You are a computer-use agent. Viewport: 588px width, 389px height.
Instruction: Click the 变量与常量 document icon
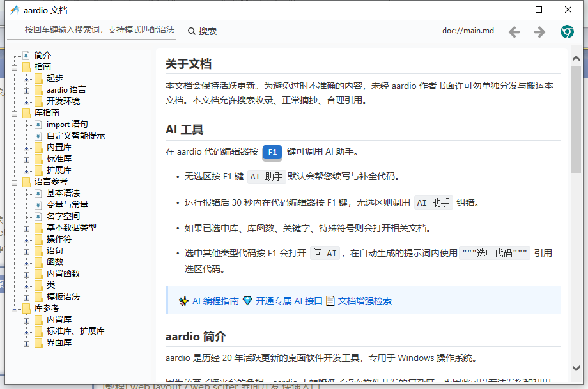pos(38,205)
